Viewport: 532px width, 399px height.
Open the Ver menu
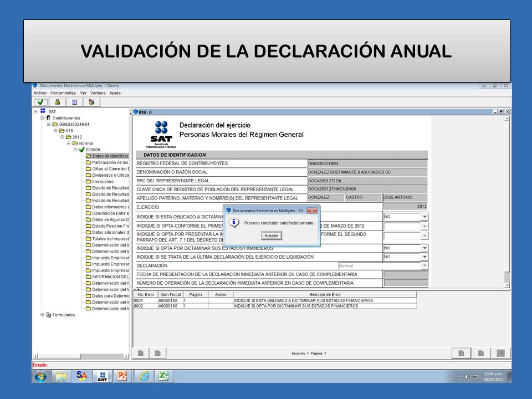(83, 93)
